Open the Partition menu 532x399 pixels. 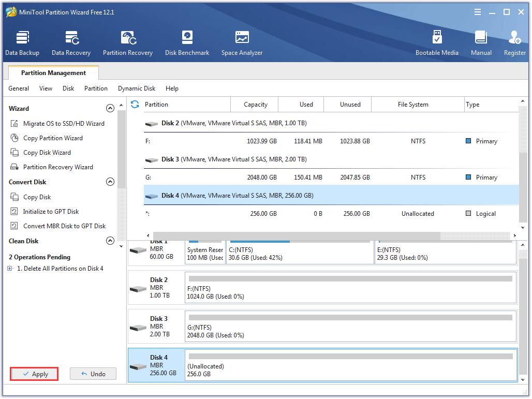[x=96, y=88]
